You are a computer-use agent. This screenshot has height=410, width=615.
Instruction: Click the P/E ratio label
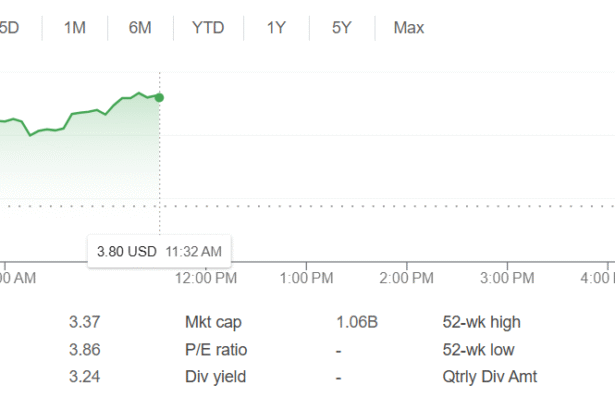click(216, 350)
